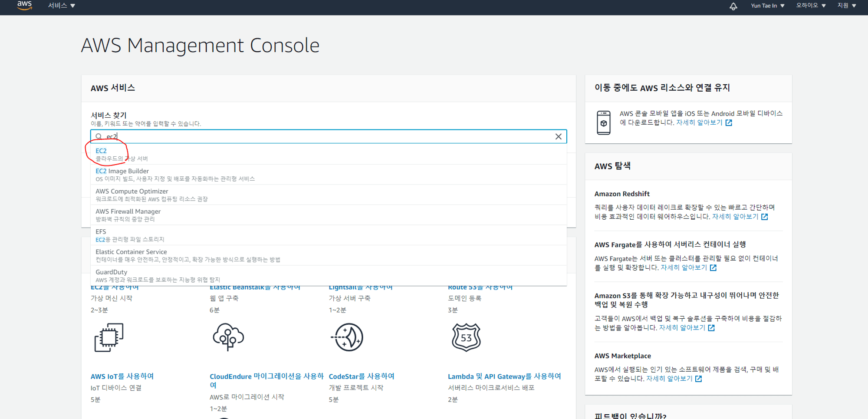
Task: Open the 오하이오 region selector
Action: click(x=811, y=6)
